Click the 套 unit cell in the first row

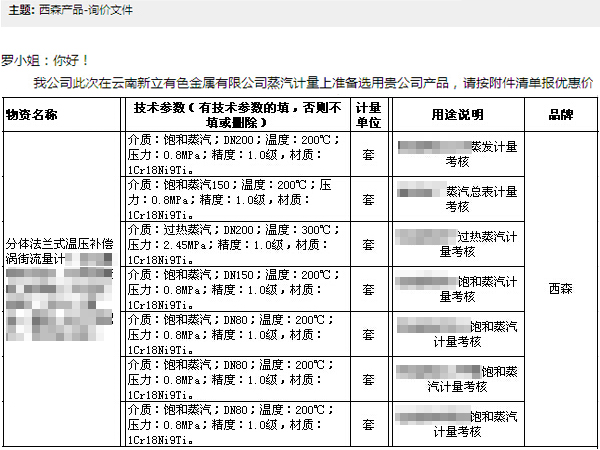tap(368, 154)
